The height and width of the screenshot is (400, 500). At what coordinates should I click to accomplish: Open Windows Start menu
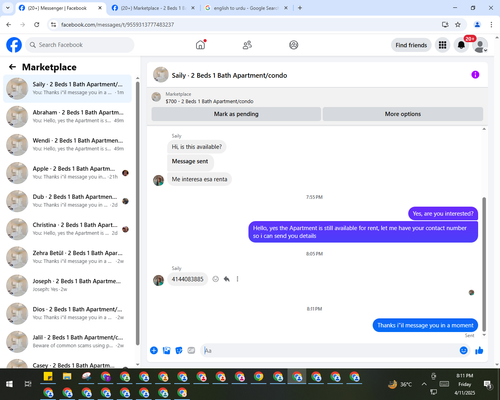[9, 384]
